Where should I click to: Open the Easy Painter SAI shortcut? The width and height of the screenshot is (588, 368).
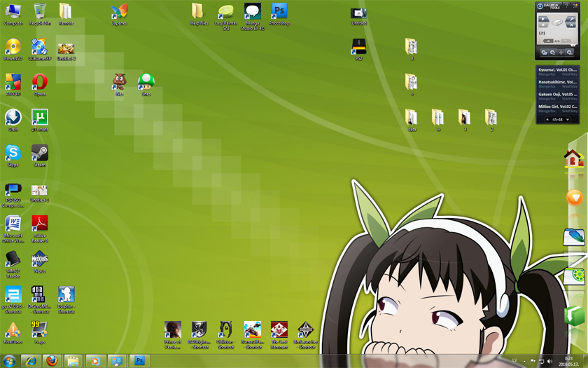[225, 17]
